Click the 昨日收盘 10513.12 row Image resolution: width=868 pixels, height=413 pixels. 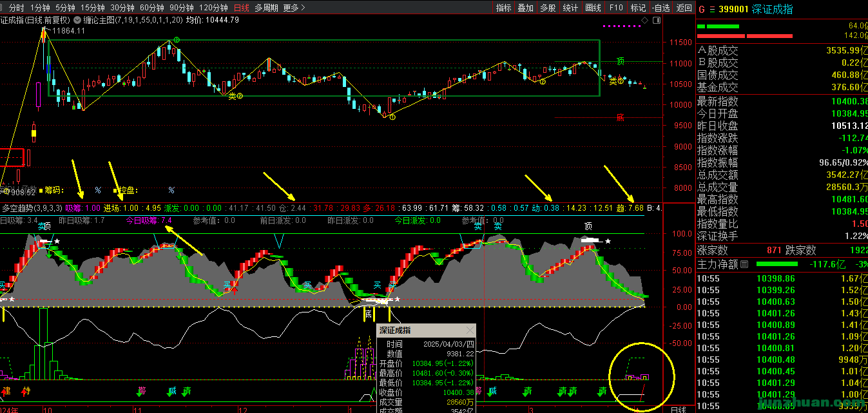782,126
